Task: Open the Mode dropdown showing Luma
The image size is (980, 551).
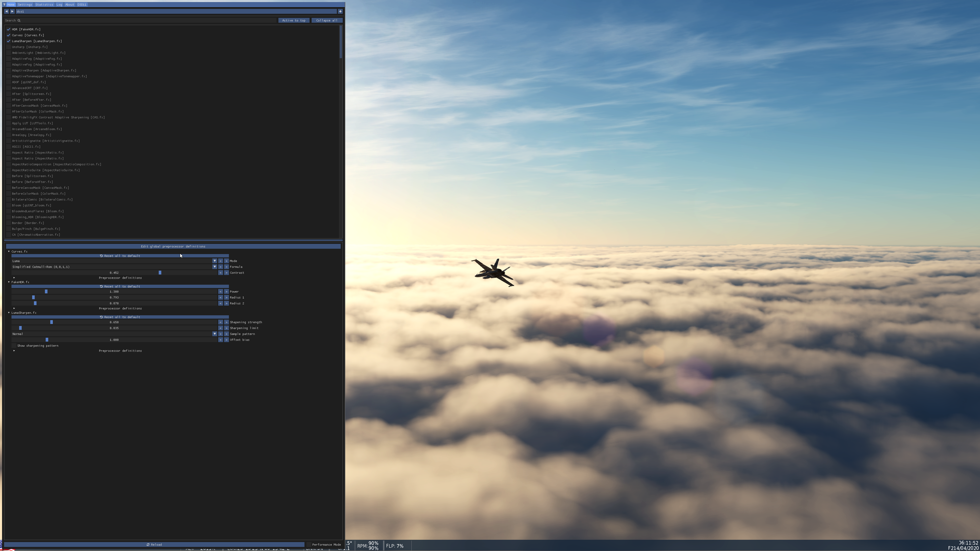Action: coord(215,261)
